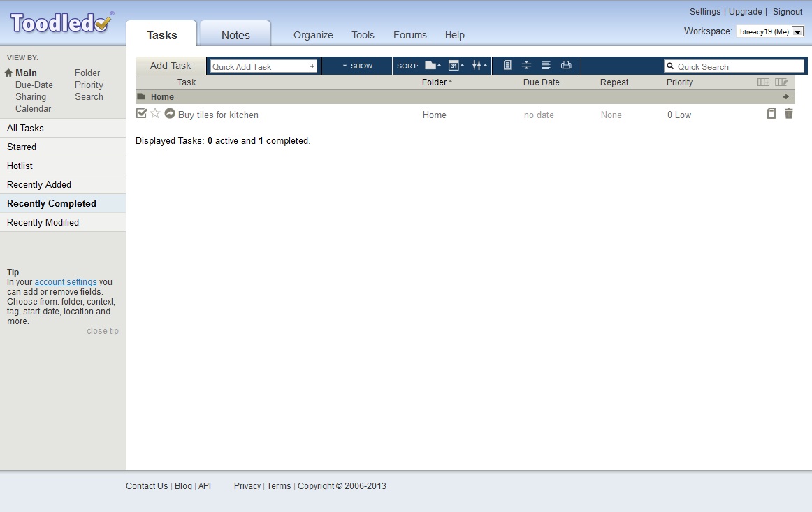The height and width of the screenshot is (512, 812).
Task: Select Recently Added in sidebar
Action: (x=63, y=185)
